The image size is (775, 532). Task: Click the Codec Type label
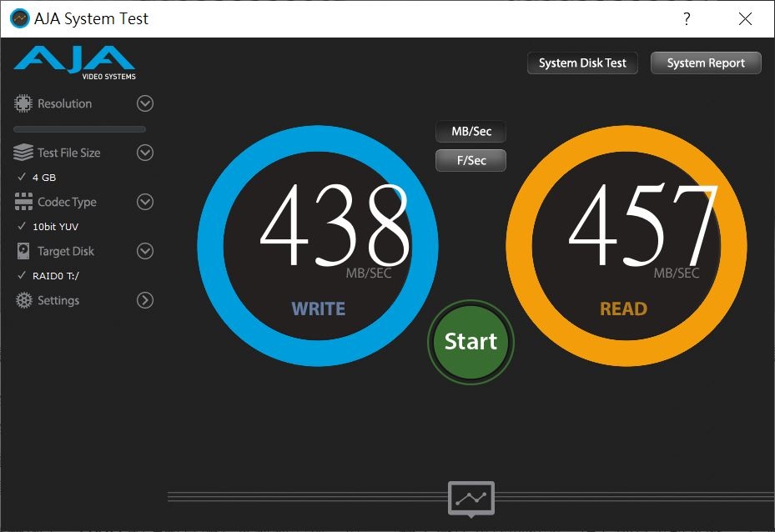pyautogui.click(x=68, y=202)
